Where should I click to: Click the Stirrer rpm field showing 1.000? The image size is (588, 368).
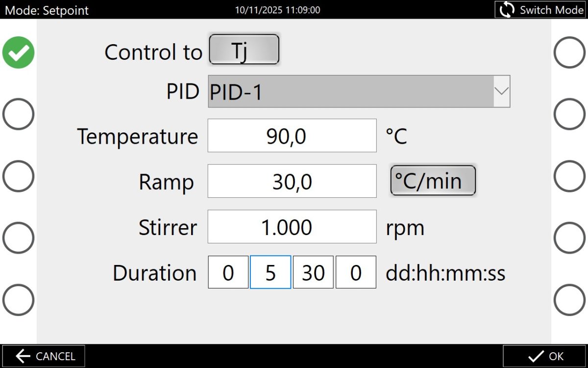click(292, 227)
